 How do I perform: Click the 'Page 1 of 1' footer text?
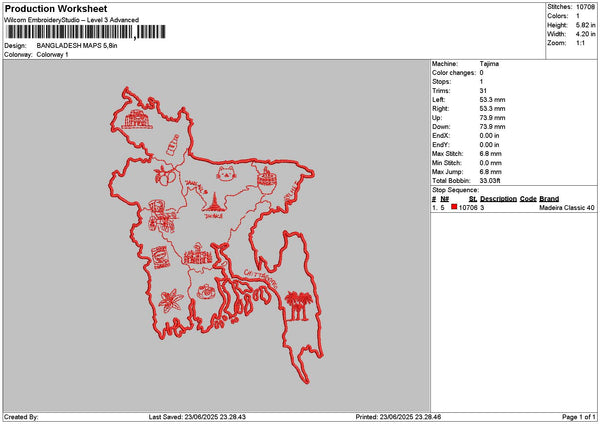click(579, 417)
